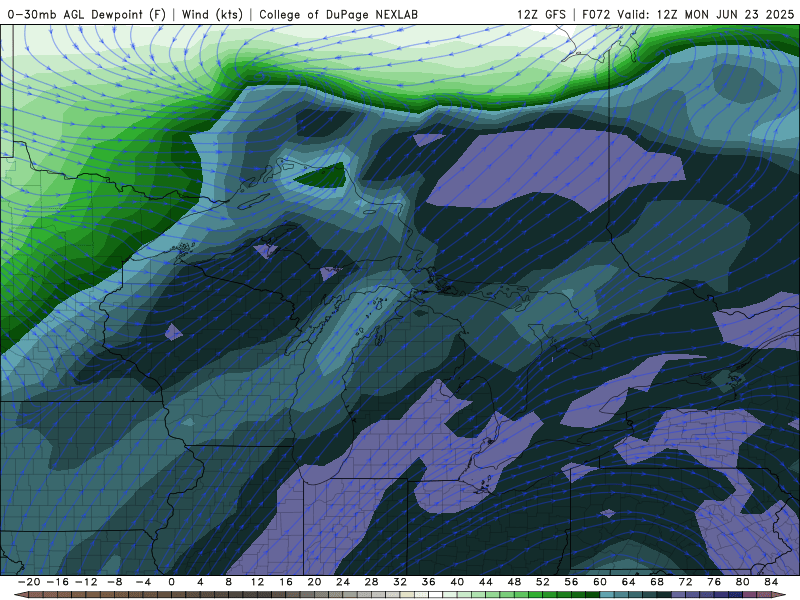Click the '52' value on the color scale
The width and height of the screenshot is (800, 600).
click(543, 582)
